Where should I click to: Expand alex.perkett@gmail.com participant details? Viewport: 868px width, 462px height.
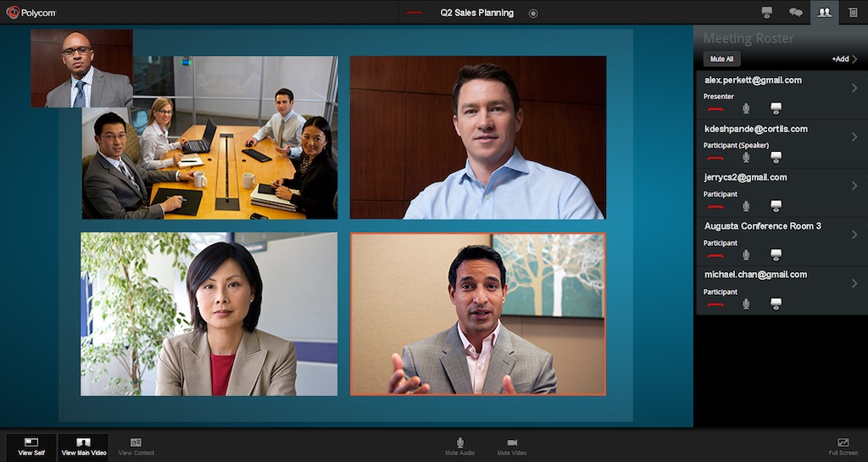click(x=854, y=88)
